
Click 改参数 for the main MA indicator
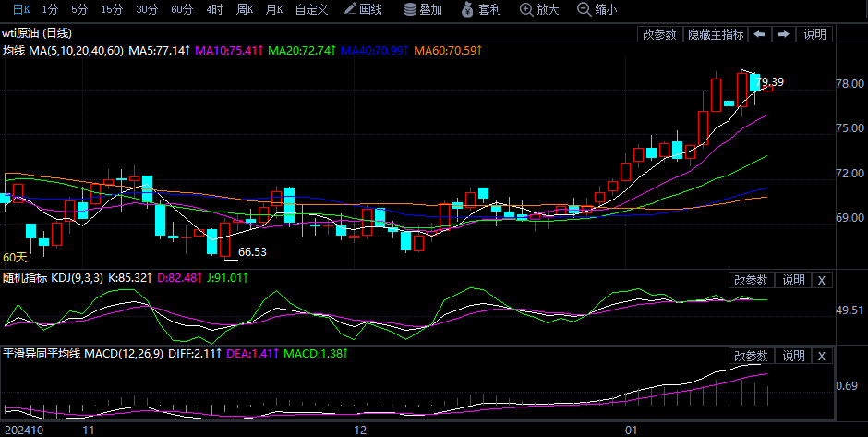click(659, 34)
